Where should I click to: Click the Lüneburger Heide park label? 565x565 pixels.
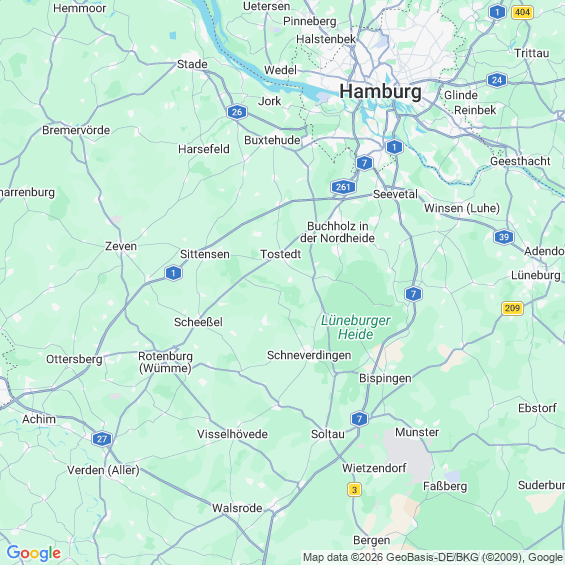tap(356, 327)
